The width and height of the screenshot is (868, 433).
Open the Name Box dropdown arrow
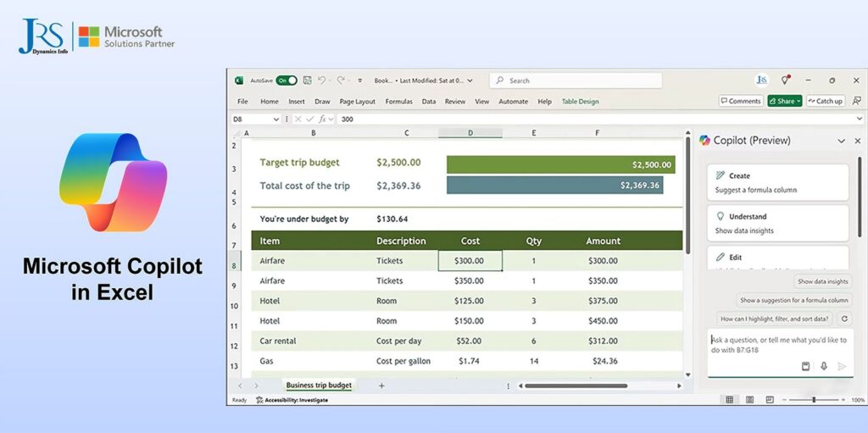[276, 119]
